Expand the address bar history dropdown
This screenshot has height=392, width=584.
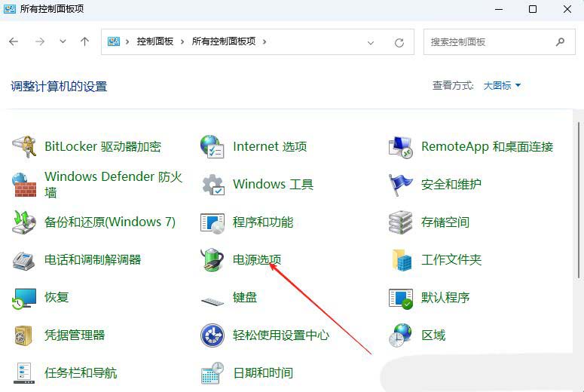[x=371, y=43]
